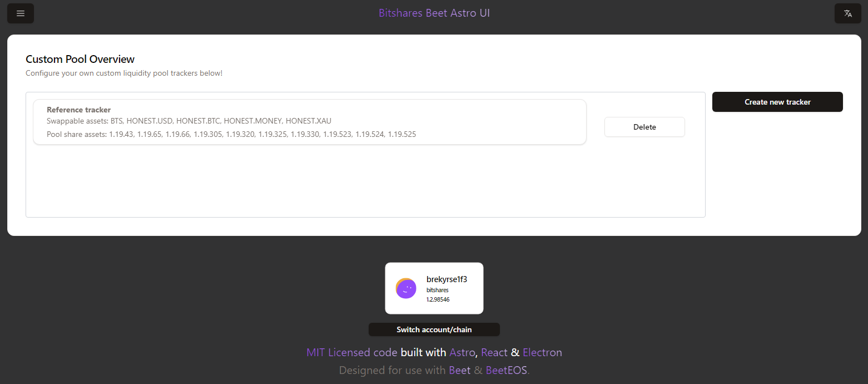Open the Reference tracker card

[310, 122]
